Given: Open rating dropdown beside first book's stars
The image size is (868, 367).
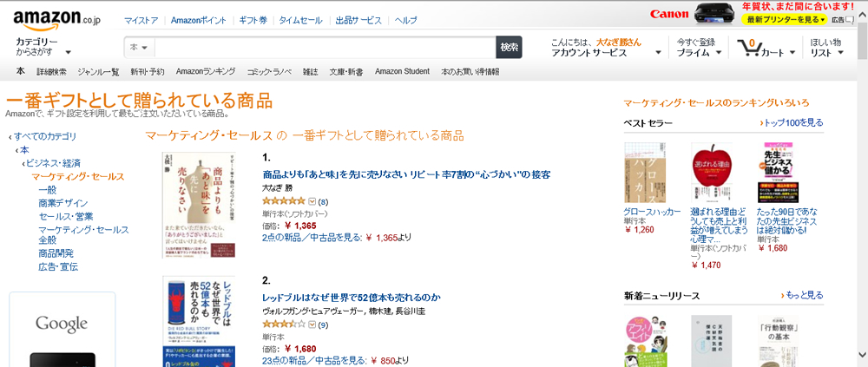Looking at the screenshot, I should tap(312, 201).
